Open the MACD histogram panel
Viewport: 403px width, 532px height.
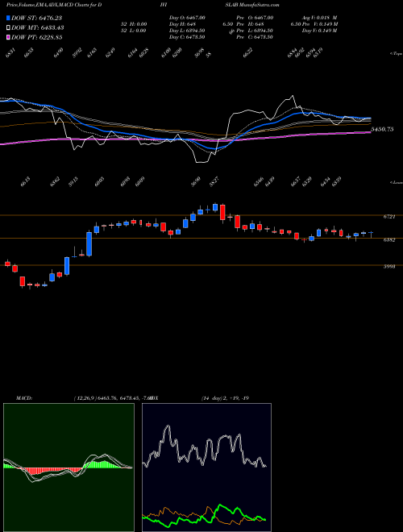coord(69,468)
